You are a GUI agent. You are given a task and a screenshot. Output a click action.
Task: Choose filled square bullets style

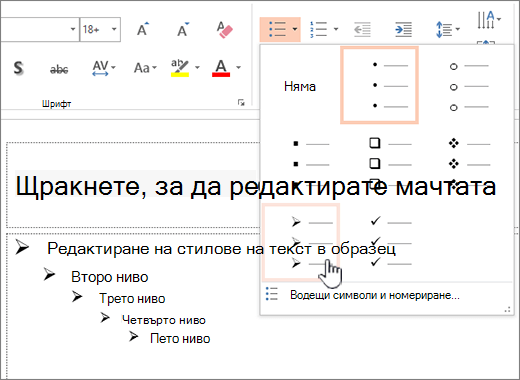(x=310, y=163)
